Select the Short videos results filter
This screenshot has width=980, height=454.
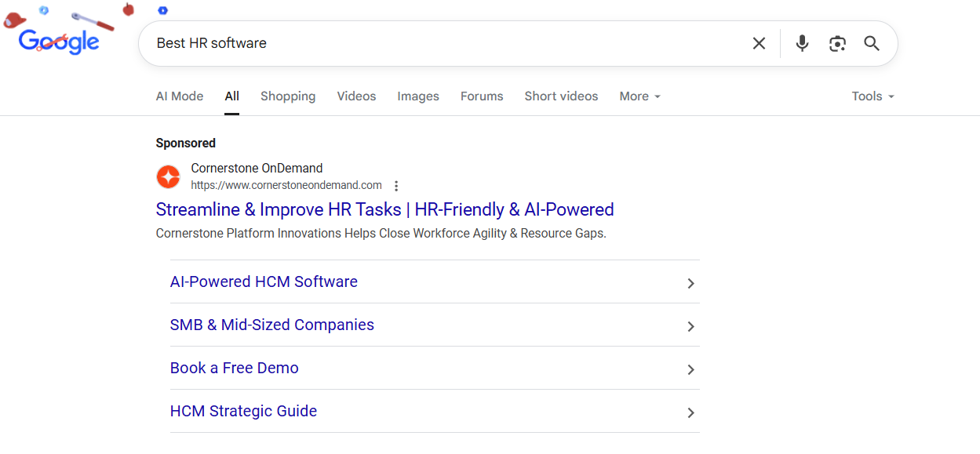(x=561, y=96)
